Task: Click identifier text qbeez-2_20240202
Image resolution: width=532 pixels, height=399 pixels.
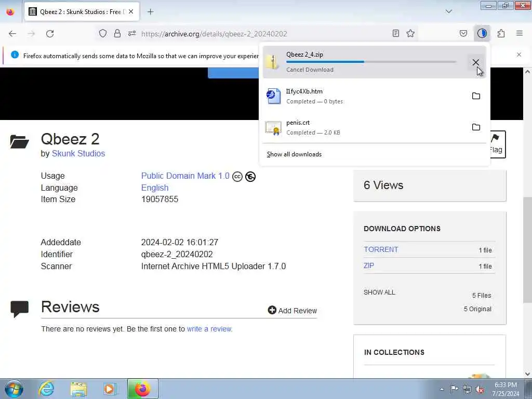Action: [177, 254]
